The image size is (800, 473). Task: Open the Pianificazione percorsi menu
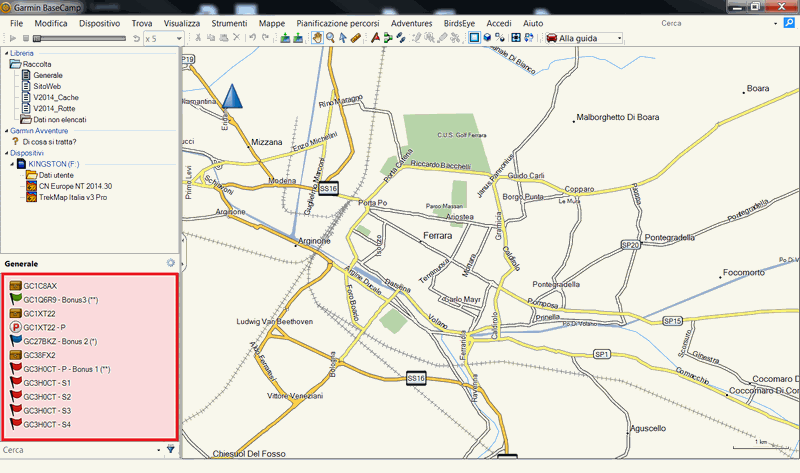coord(338,23)
